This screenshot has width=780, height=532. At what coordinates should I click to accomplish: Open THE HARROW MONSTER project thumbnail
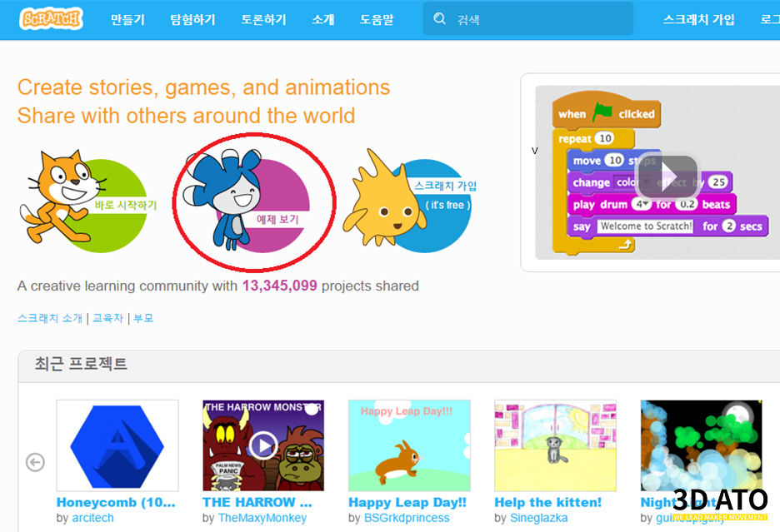click(263, 445)
